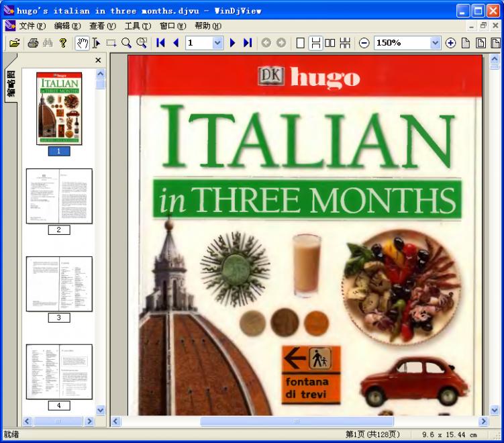The height and width of the screenshot is (443, 504).
Task: Click document view scroll down arrow
Action: 495,410
